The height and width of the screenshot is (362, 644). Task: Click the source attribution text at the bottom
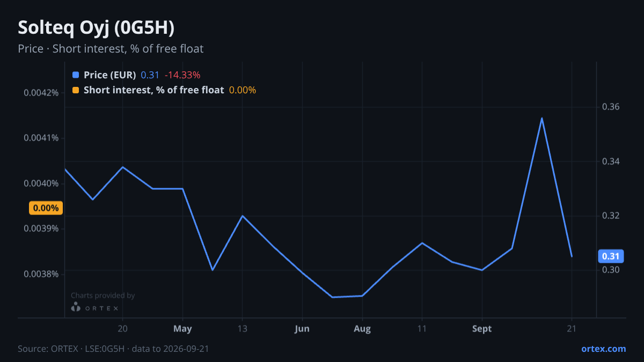coord(113,349)
